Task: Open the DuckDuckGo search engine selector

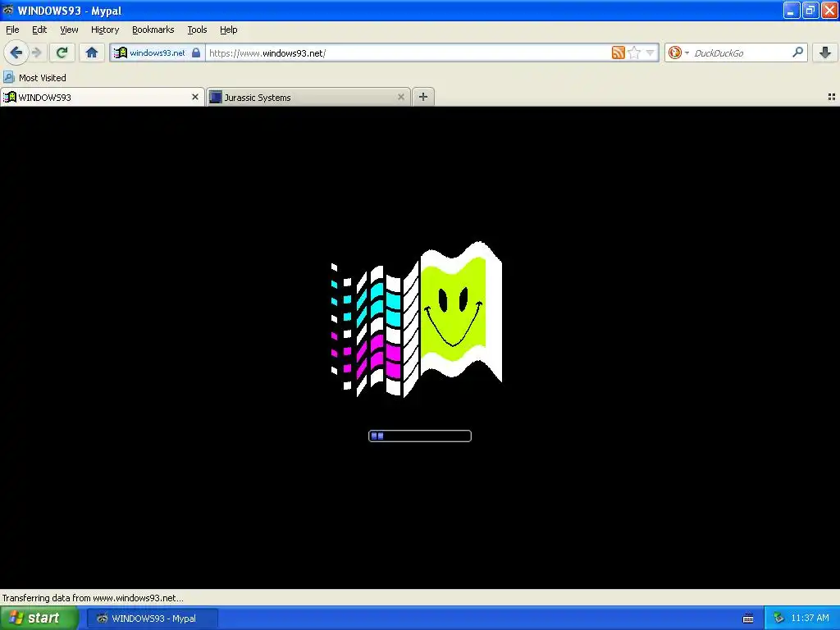Action: pyautogui.click(x=678, y=52)
